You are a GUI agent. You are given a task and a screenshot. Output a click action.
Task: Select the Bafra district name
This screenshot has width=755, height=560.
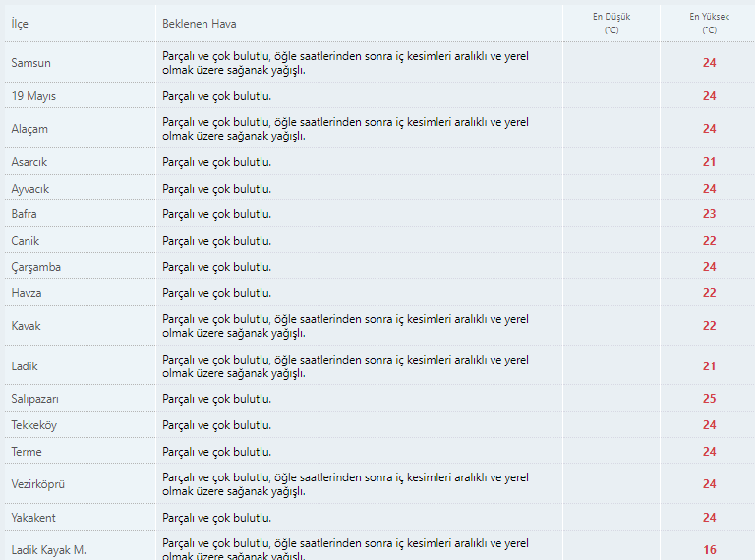(24, 213)
